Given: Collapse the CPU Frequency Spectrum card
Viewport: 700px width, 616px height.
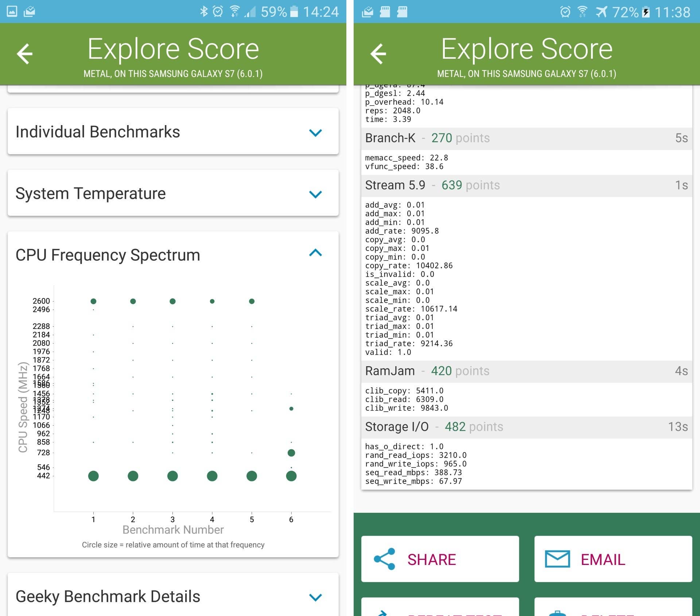Looking at the screenshot, I should tap(315, 253).
